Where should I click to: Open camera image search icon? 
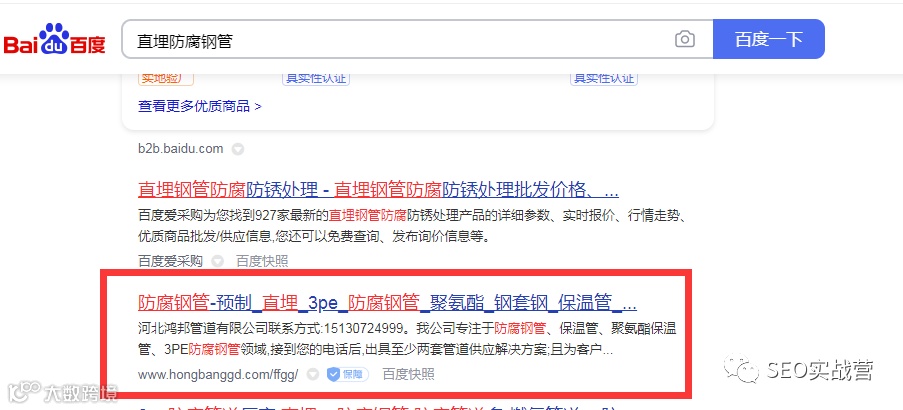click(x=684, y=39)
